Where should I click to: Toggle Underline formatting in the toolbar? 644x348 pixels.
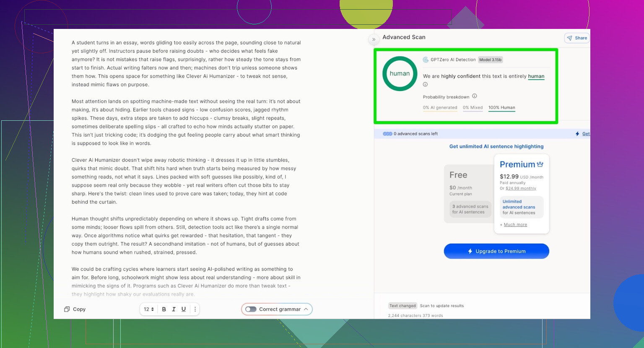click(x=184, y=309)
